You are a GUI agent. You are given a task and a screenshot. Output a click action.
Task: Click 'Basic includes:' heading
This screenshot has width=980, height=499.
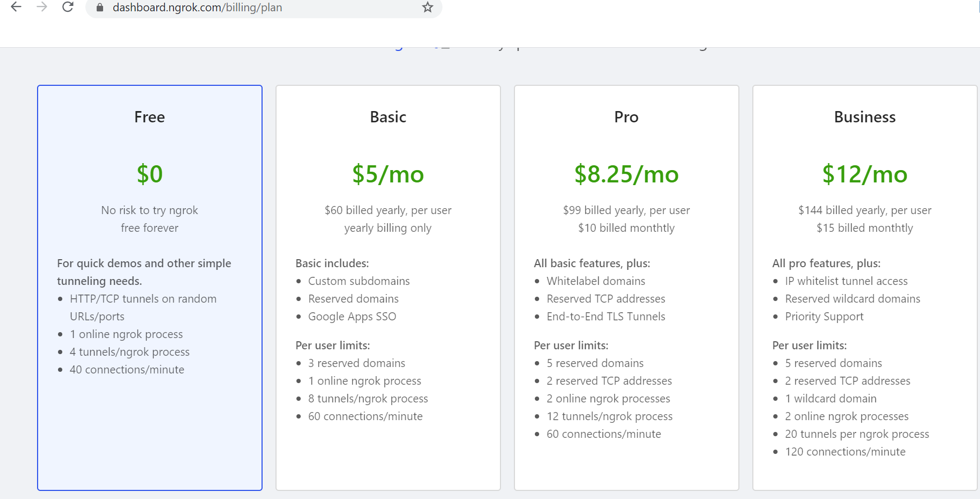[332, 263]
